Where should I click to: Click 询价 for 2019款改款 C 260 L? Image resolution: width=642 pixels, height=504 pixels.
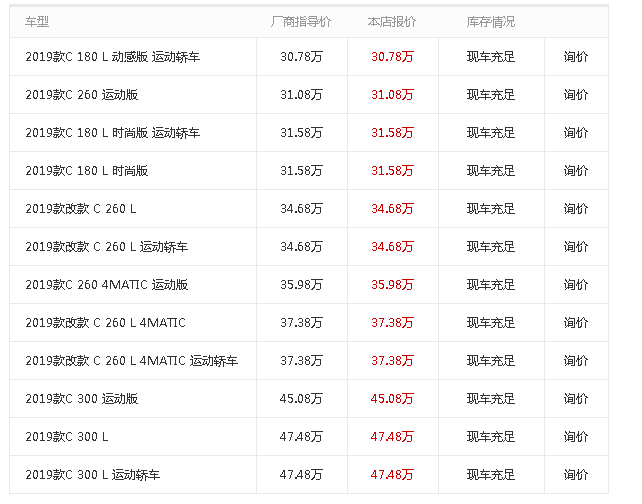point(576,209)
